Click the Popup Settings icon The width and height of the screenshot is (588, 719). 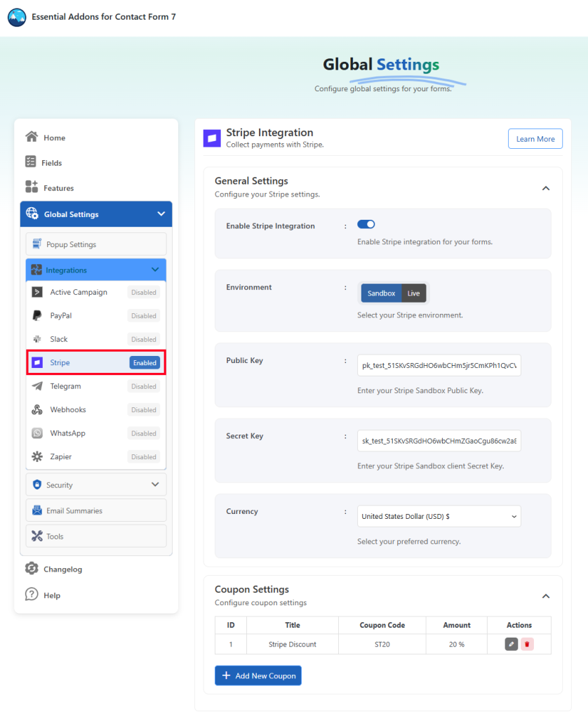[x=36, y=244]
